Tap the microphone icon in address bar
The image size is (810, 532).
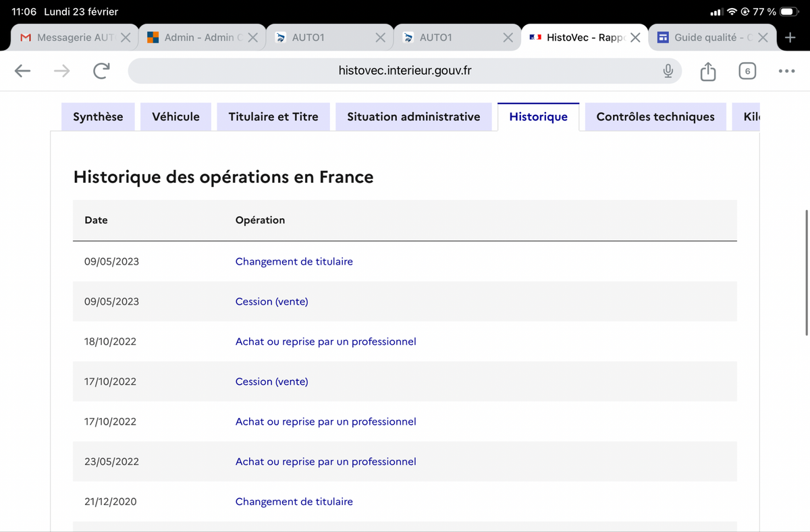point(668,71)
